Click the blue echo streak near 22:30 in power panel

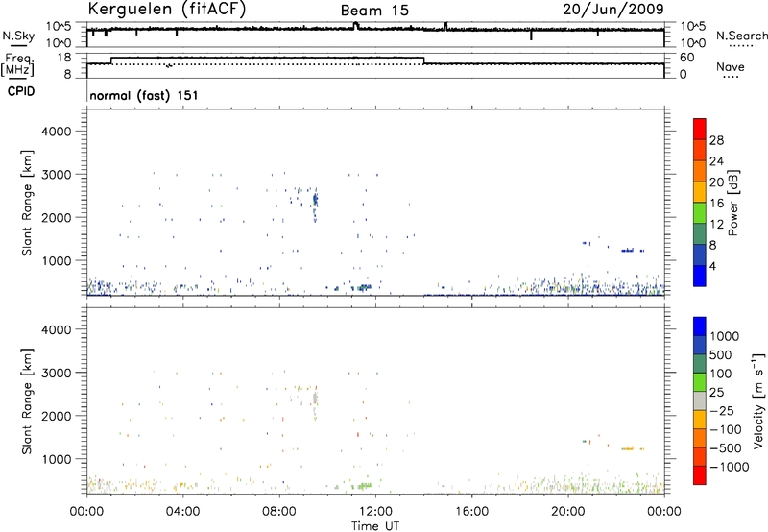[628, 251]
